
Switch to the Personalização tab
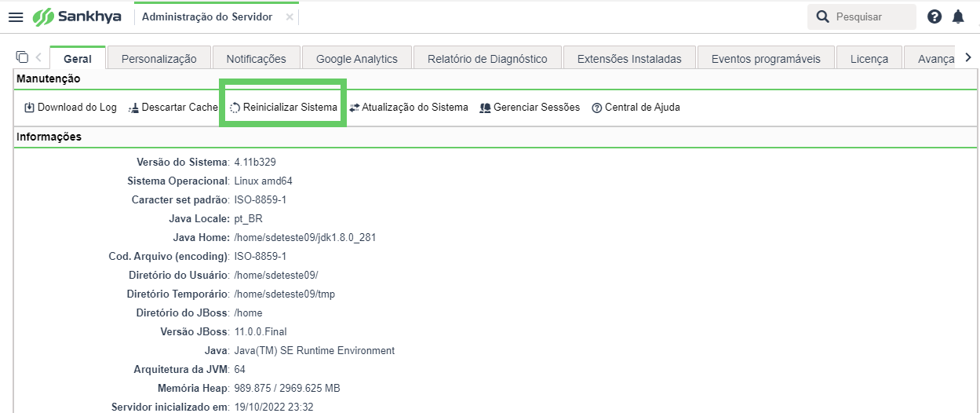pyautogui.click(x=159, y=58)
